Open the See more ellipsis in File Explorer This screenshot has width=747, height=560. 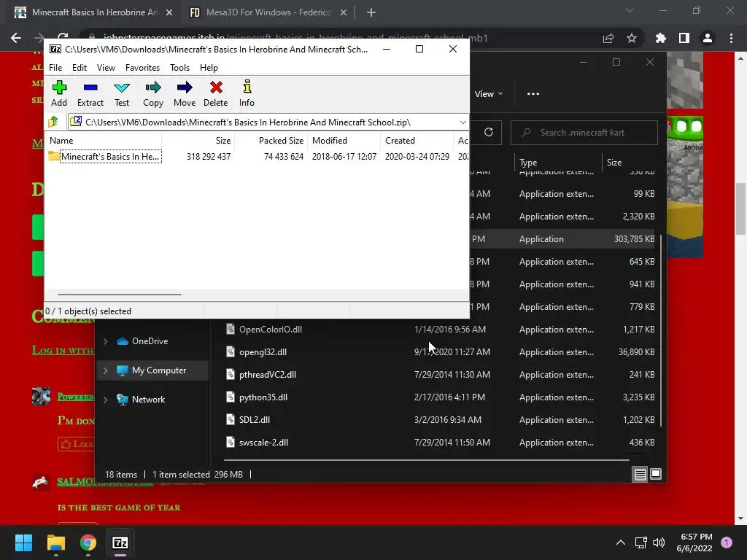coord(533,94)
